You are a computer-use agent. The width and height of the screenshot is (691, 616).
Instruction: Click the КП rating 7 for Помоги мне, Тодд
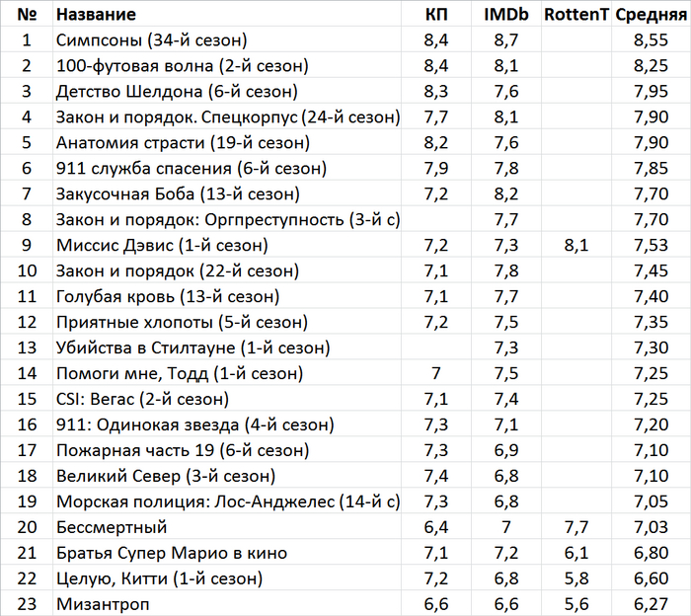(x=435, y=373)
